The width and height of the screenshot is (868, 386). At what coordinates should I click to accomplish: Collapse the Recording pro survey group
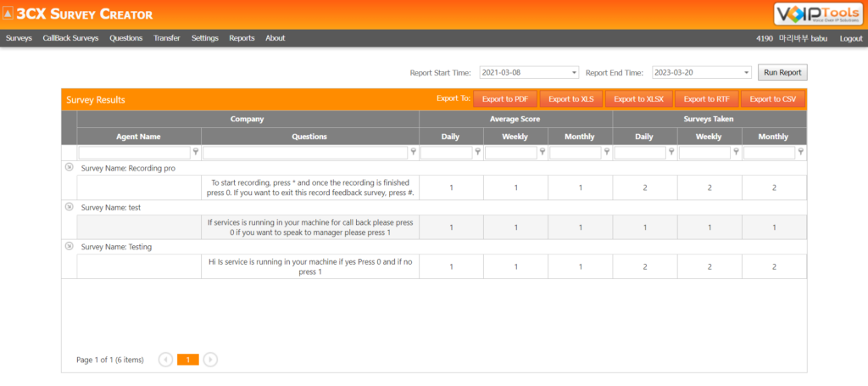click(x=70, y=168)
